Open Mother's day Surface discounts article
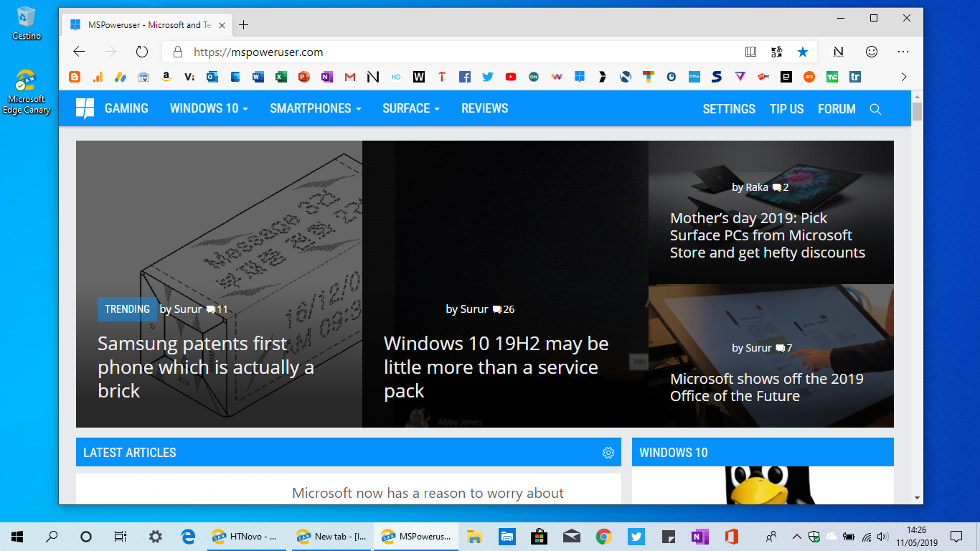 point(768,235)
